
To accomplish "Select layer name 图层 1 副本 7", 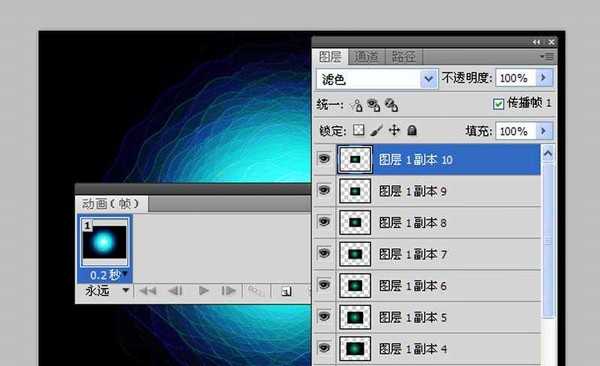I will pos(412,254).
